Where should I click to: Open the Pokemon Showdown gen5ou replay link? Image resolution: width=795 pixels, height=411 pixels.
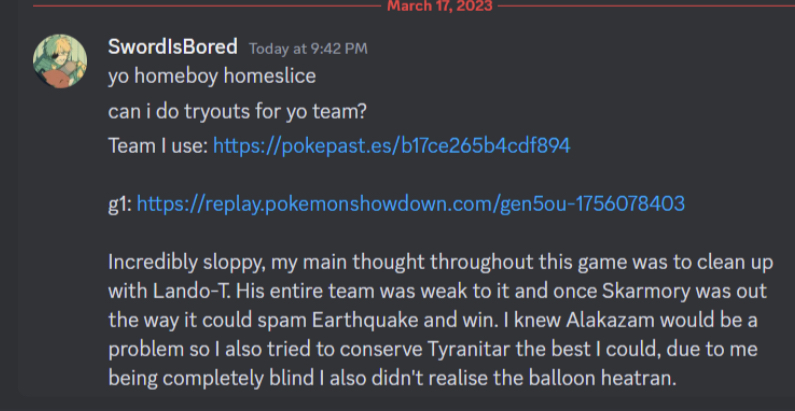410,204
